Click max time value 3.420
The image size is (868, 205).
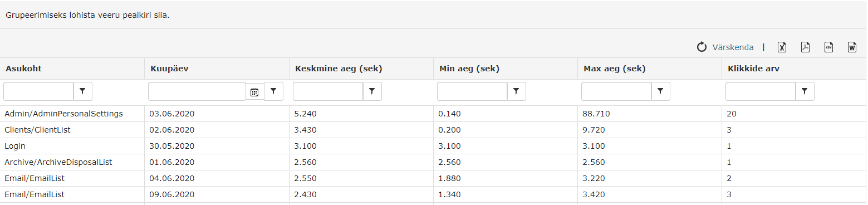[x=594, y=194]
